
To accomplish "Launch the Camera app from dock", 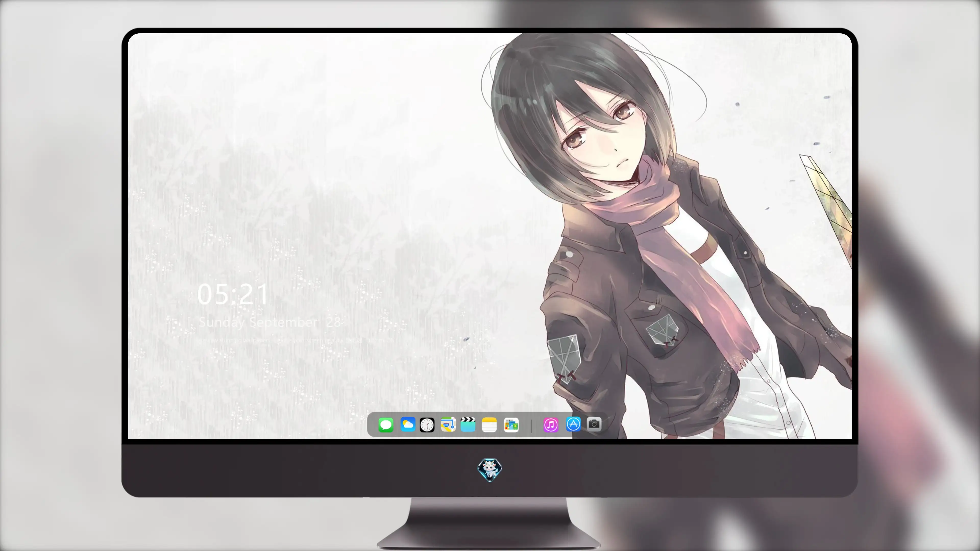I will (x=594, y=424).
